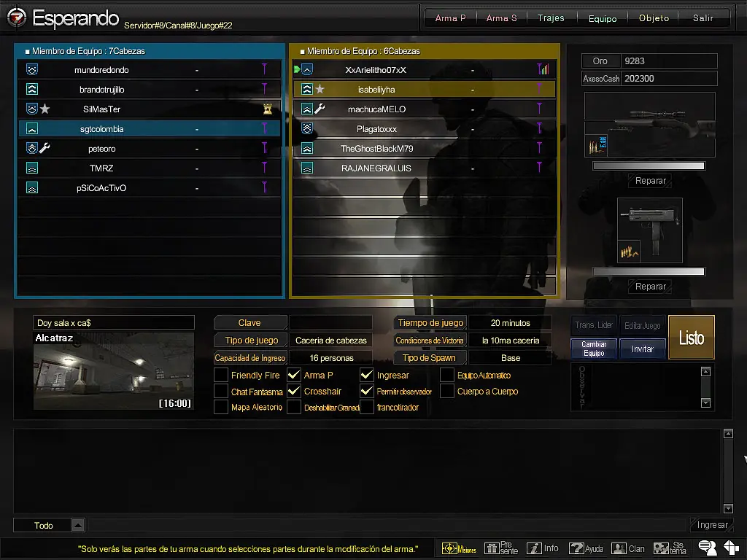747x560 pixels.
Task: Click the ammo icon under submachine gun
Action: 630,252
